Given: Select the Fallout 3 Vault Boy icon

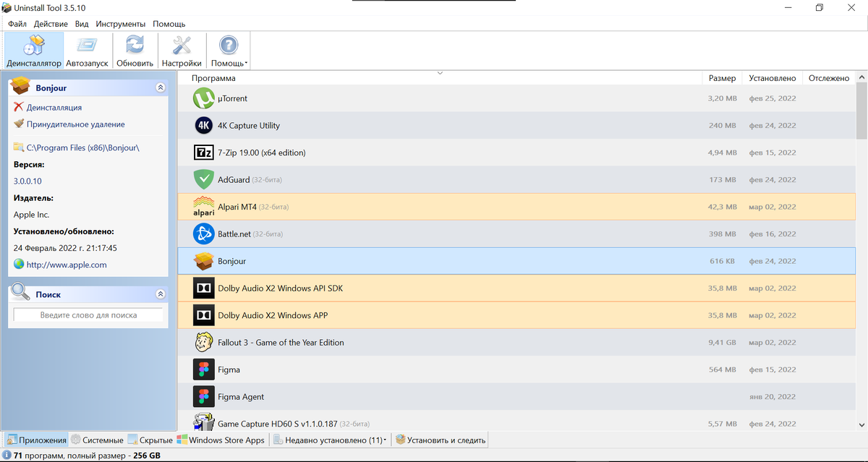Looking at the screenshot, I should [205, 342].
